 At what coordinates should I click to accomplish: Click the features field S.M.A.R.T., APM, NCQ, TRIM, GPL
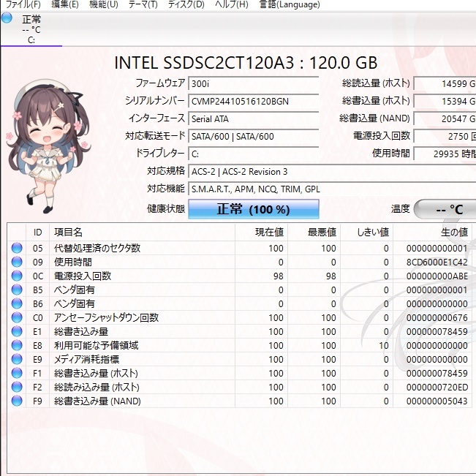click(x=332, y=189)
